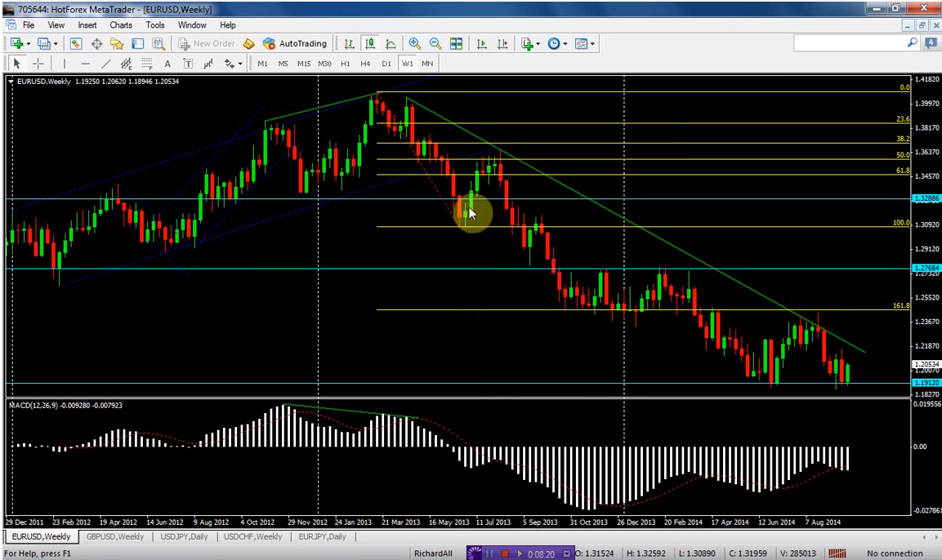Switch chart to line chart style

point(391,43)
